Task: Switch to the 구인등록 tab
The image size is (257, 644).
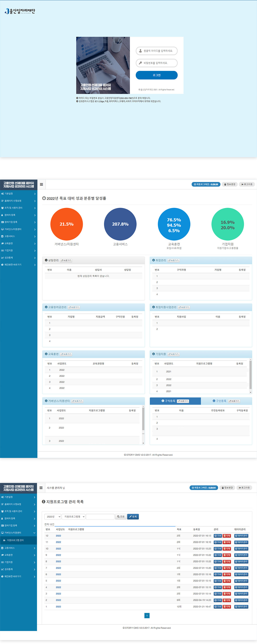Action: coord(226,401)
